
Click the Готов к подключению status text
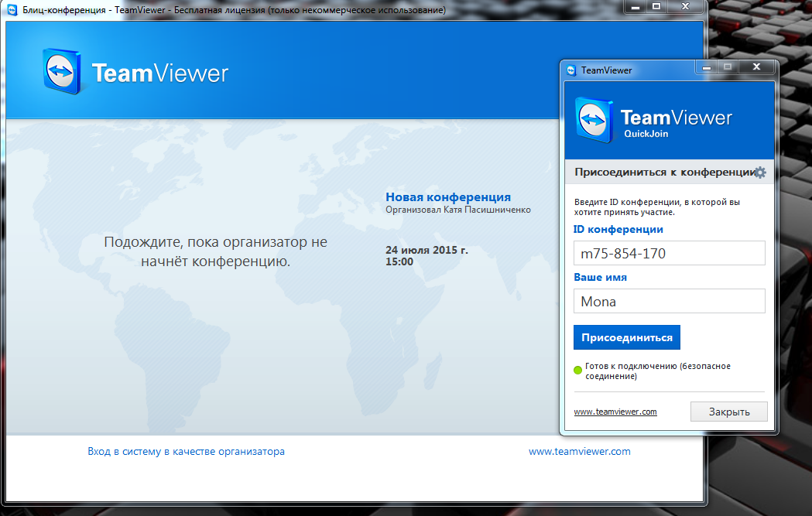(658, 371)
